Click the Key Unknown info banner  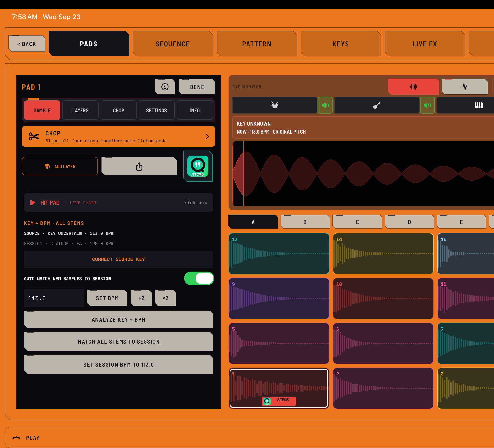click(x=363, y=128)
